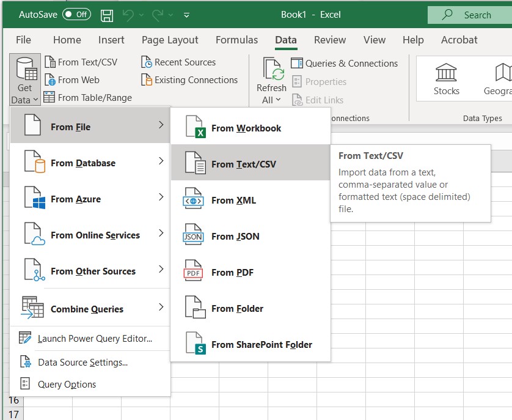
Task: Open Customize Quick Access Toolbar dropdown
Action: click(186, 15)
